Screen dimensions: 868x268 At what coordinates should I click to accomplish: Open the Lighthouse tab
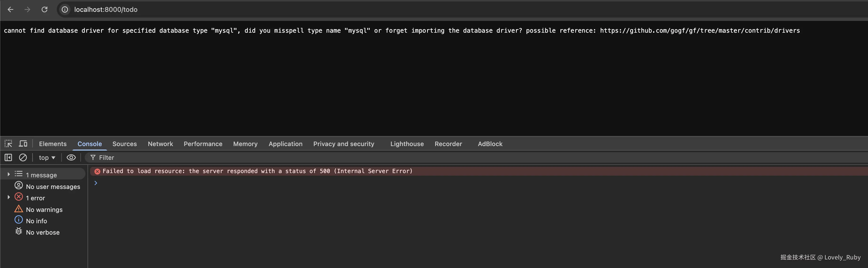(407, 144)
